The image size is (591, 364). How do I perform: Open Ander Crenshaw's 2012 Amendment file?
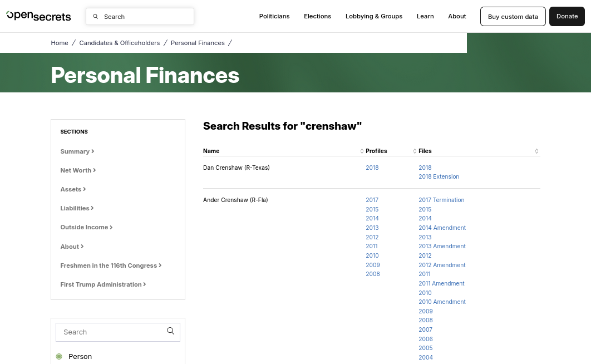(x=442, y=265)
